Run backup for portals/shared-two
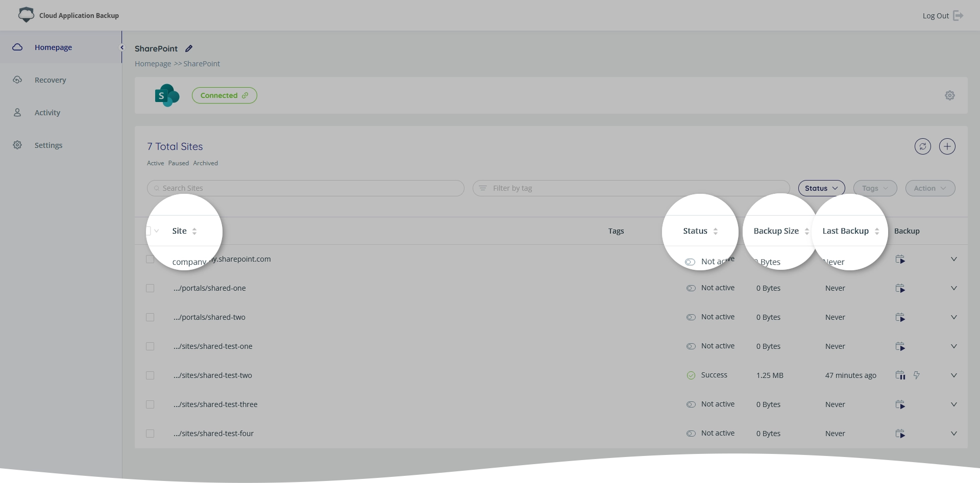Viewport: 980px width, 483px height. click(x=900, y=318)
